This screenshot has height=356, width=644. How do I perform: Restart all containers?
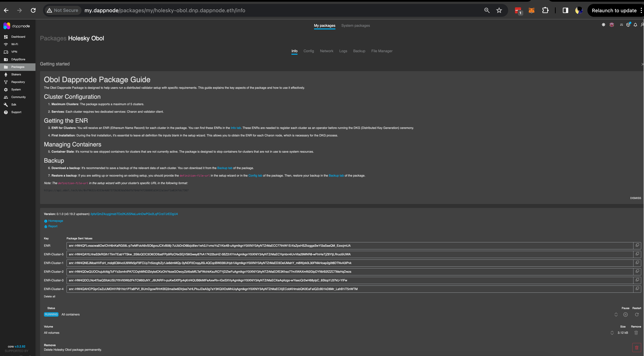[x=637, y=315]
